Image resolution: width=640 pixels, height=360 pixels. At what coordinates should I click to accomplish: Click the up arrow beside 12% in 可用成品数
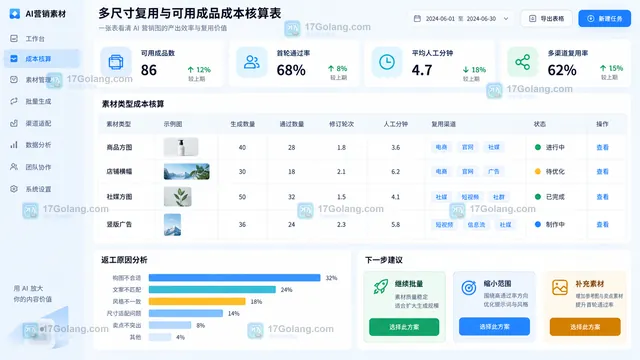[x=191, y=70]
